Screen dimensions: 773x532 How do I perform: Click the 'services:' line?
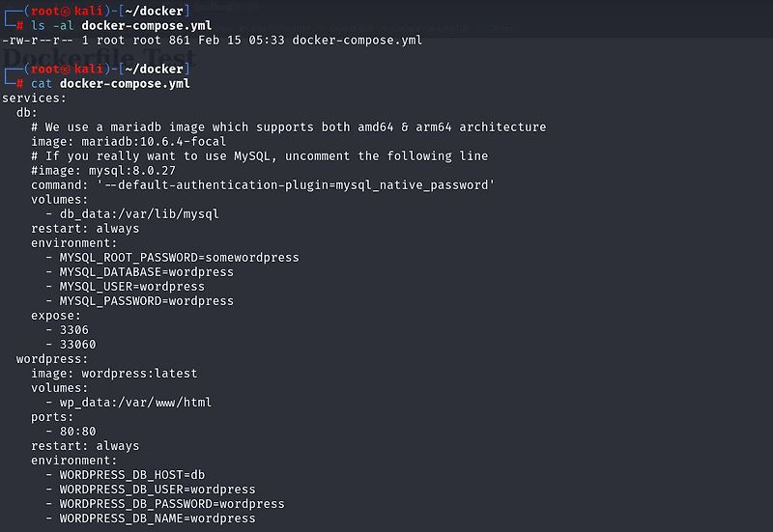35,98
